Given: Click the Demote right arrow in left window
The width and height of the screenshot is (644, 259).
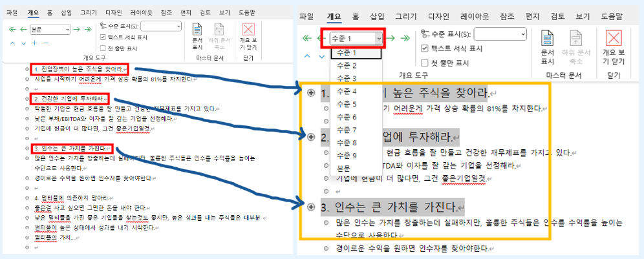Looking at the screenshot, I should (77, 29).
